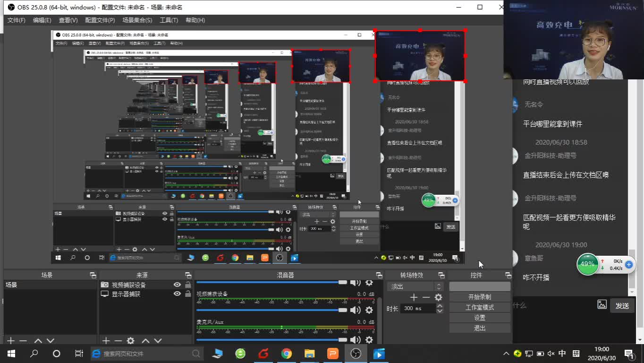Adjust the topmost mixer volume slider
Viewport: 644px width, 363px height.
tap(271, 282)
